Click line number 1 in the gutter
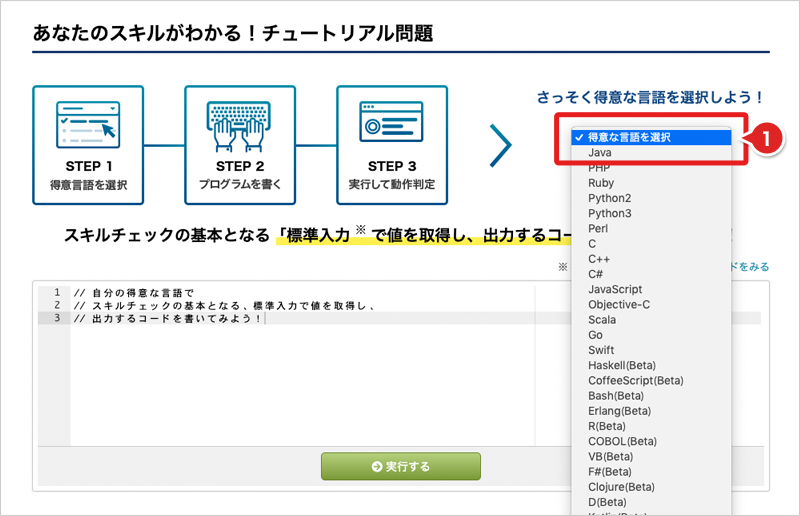 click(57, 292)
